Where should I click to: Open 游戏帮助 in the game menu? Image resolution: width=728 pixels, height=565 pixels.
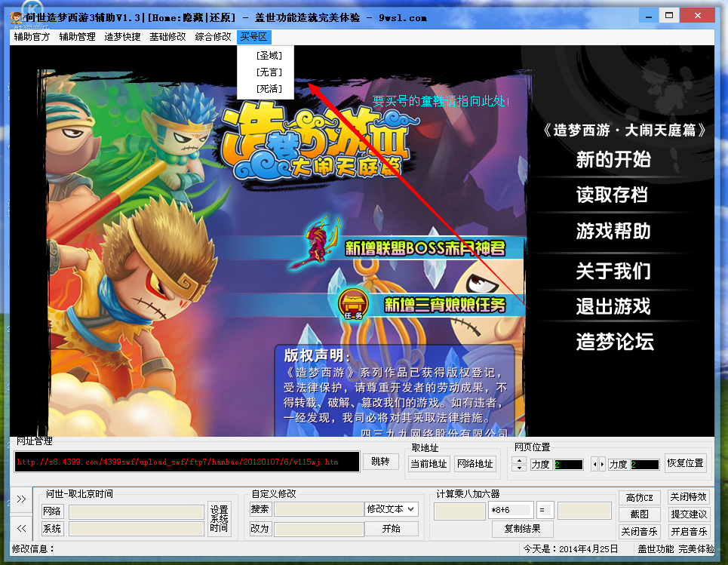(x=613, y=231)
